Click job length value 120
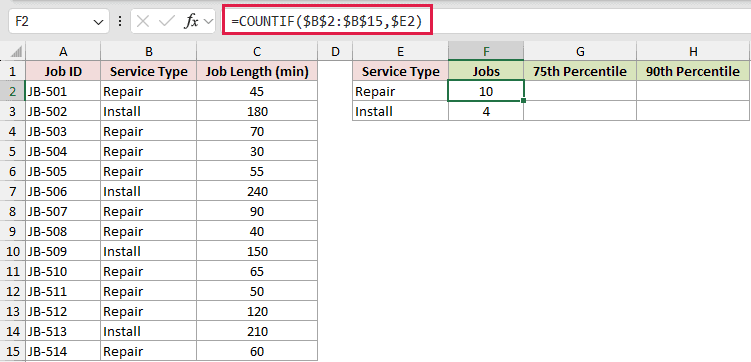751x362 pixels. point(257,312)
